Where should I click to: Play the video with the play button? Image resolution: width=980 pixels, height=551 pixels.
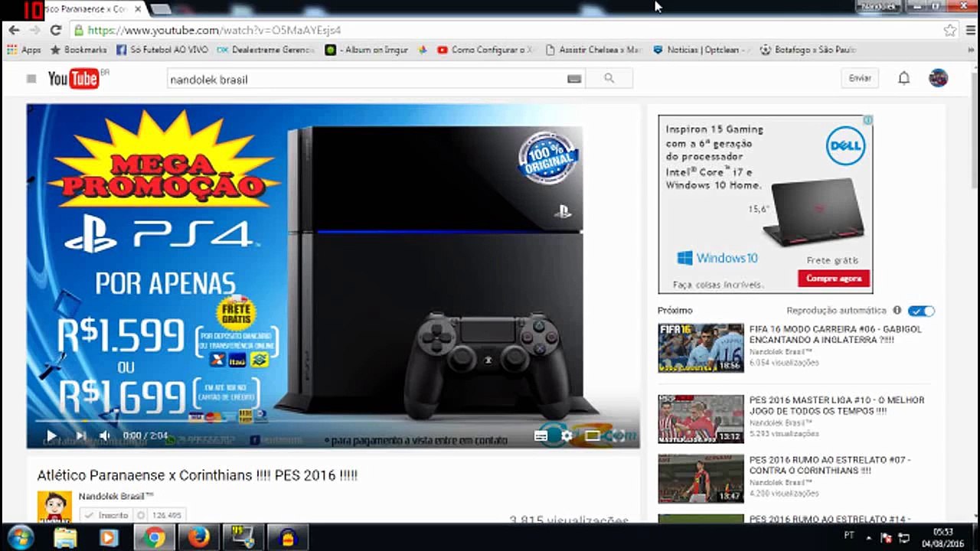(x=51, y=435)
